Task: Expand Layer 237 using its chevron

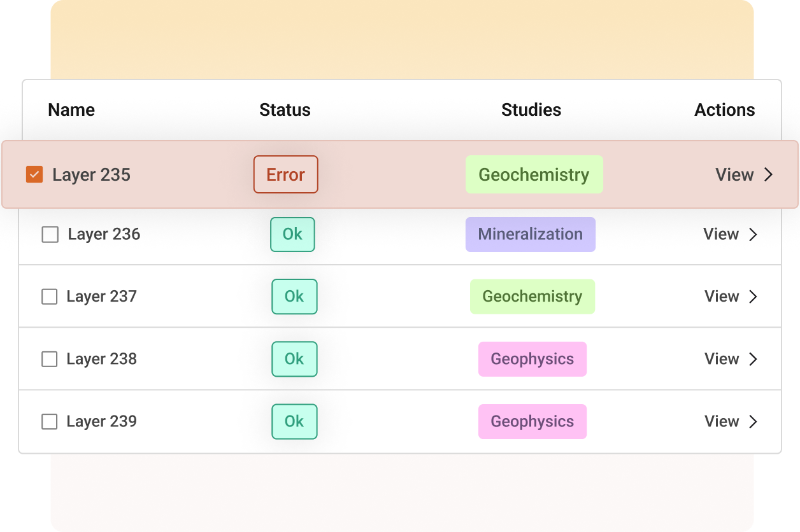Action: click(754, 297)
